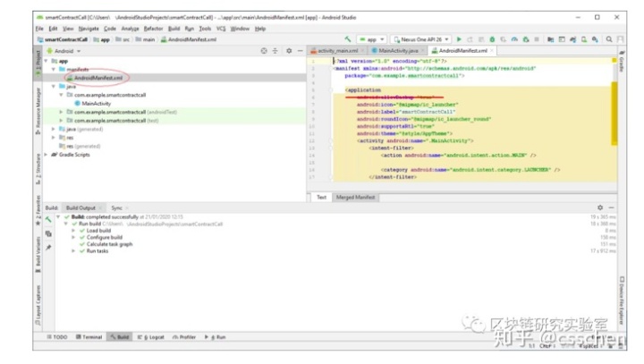The height and width of the screenshot is (364, 644).
Task: Switch to the Sync tab in Build panel
Action: (x=116, y=207)
